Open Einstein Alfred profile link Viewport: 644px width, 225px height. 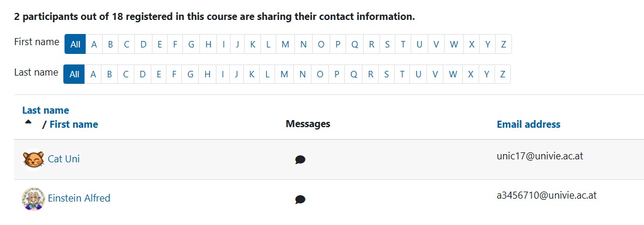(x=79, y=198)
